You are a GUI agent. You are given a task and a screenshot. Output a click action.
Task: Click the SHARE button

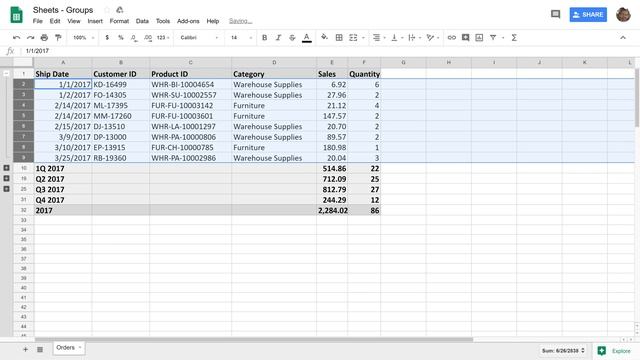588,15
